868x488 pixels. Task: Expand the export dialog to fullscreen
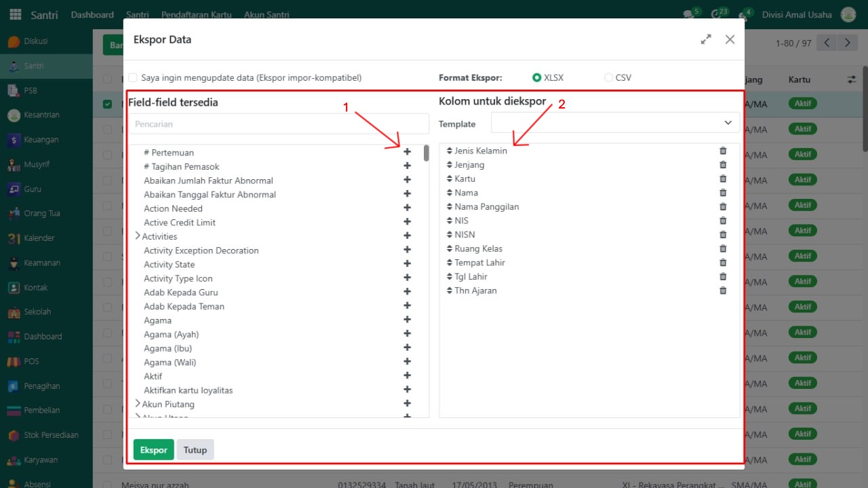point(706,39)
